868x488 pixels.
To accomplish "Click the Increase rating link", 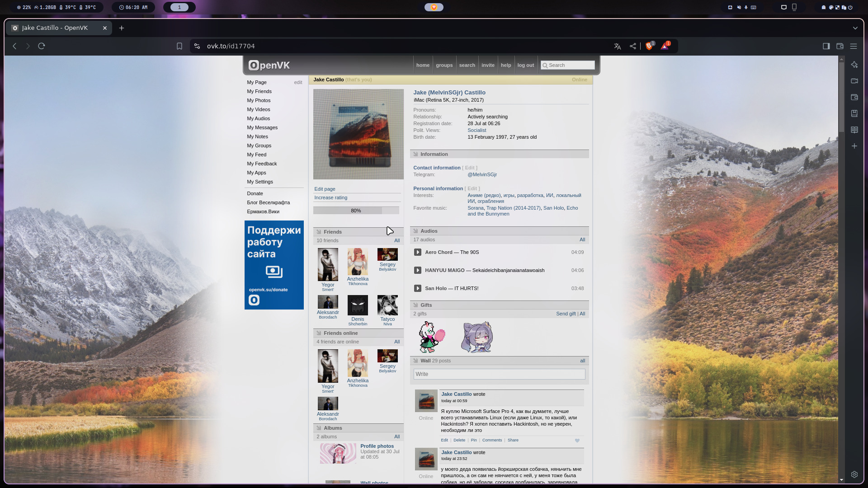I will point(330,197).
